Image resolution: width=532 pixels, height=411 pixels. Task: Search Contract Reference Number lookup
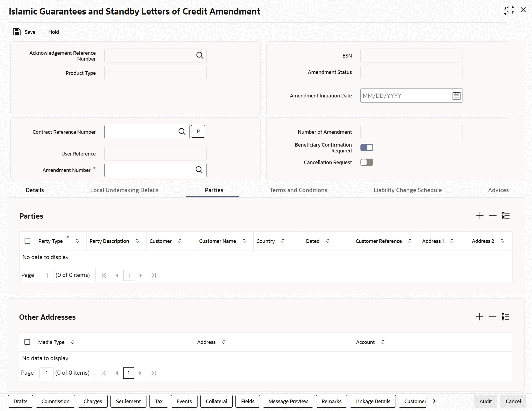pos(182,132)
